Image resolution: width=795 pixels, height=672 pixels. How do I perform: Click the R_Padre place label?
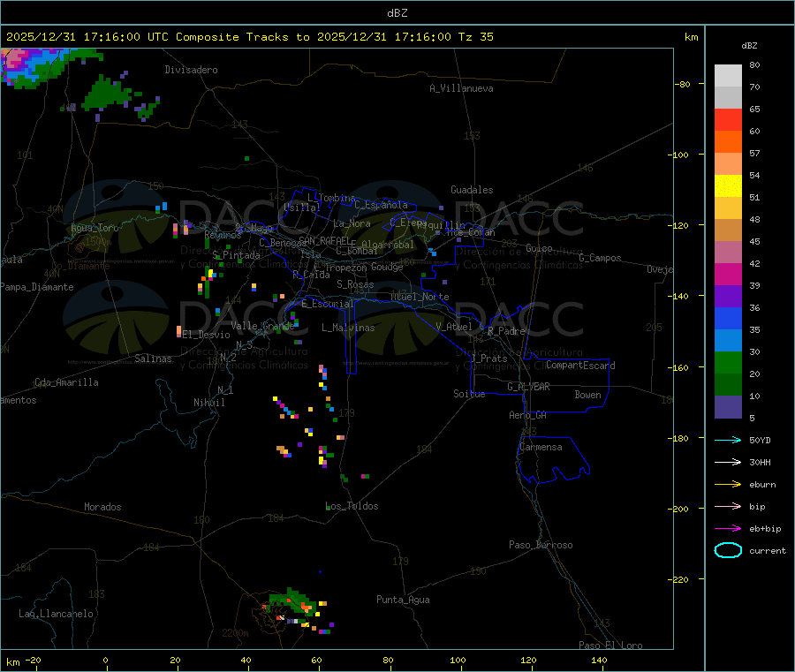tap(506, 331)
